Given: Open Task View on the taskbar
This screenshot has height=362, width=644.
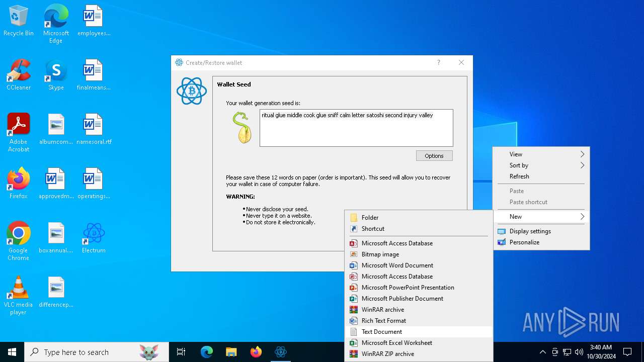Looking at the screenshot, I should (x=181, y=352).
